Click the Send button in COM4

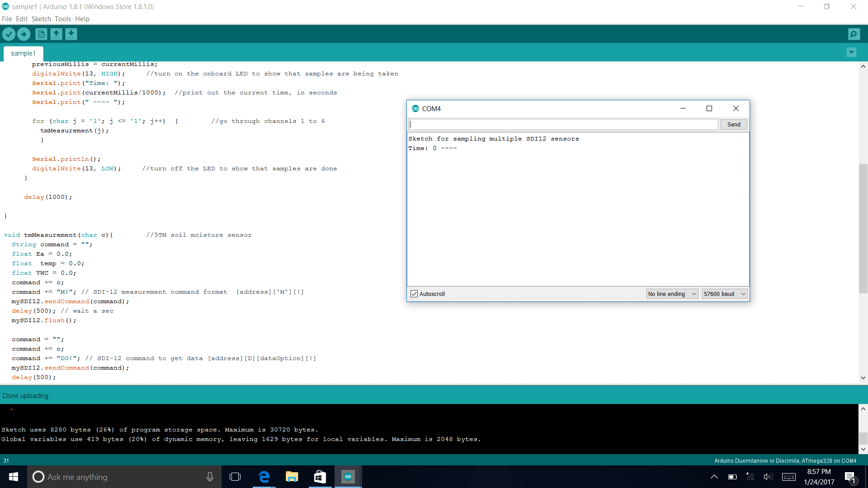tap(734, 125)
